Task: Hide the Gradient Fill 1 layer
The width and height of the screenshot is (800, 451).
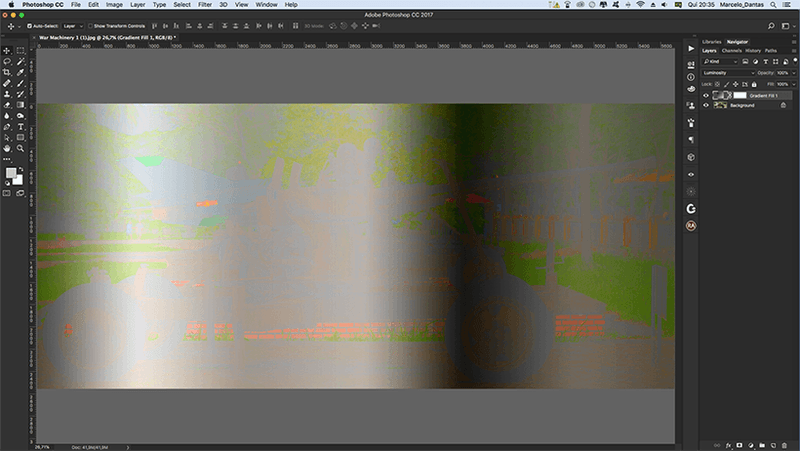Action: pos(706,95)
